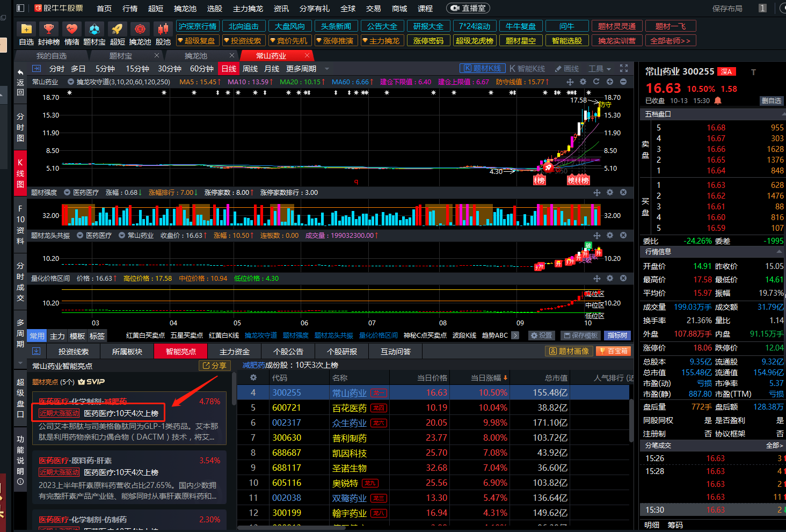Open the 百宝箱 button
This screenshot has width=786, height=532.
tap(613, 351)
